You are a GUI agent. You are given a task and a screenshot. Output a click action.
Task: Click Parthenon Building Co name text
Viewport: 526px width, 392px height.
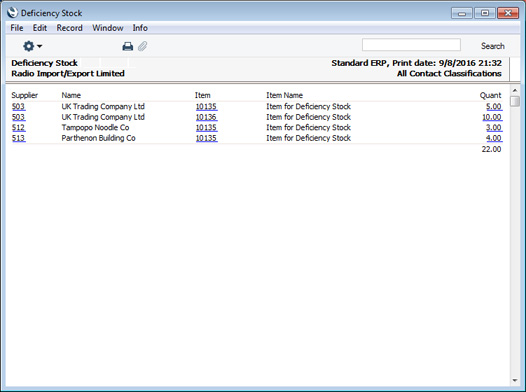coord(98,138)
